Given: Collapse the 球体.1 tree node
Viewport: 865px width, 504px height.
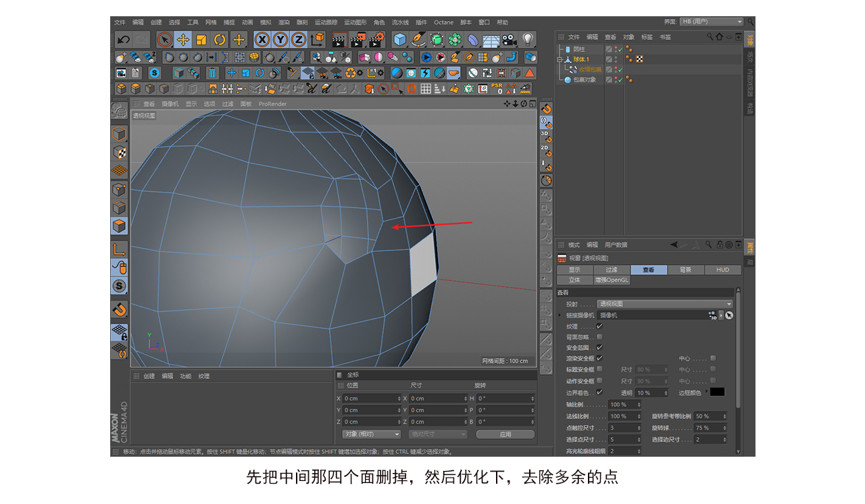Looking at the screenshot, I should click(x=560, y=59).
